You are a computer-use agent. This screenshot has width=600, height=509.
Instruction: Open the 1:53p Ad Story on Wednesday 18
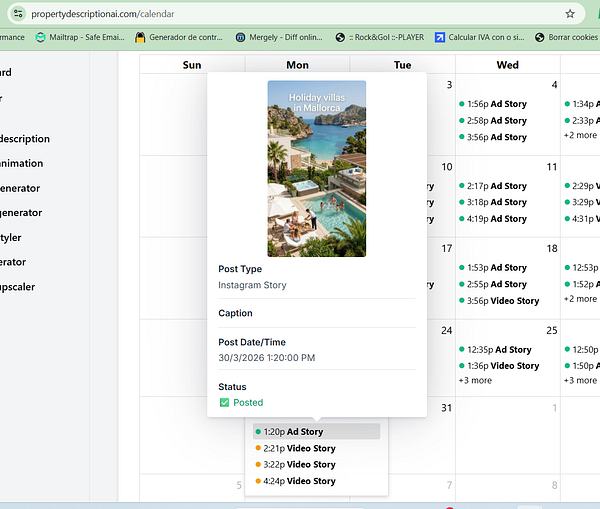(x=493, y=268)
